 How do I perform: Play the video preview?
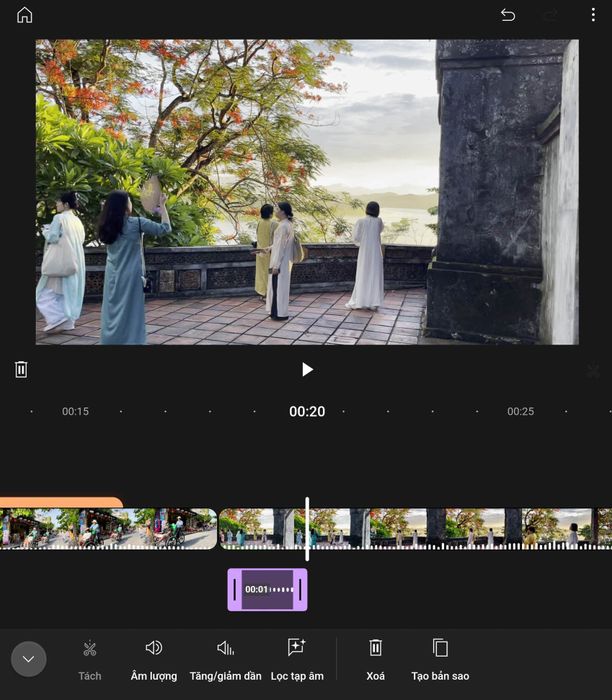(307, 369)
